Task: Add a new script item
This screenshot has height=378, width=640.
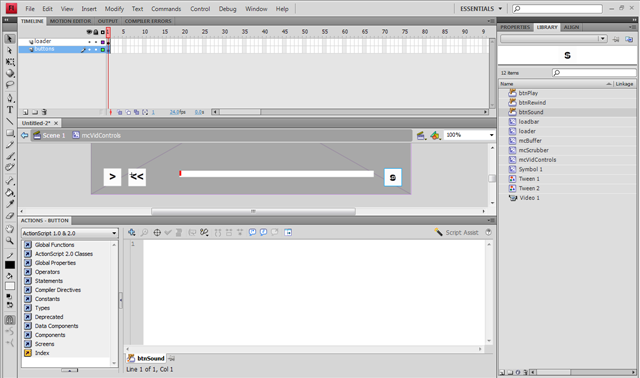Action: 131,232
